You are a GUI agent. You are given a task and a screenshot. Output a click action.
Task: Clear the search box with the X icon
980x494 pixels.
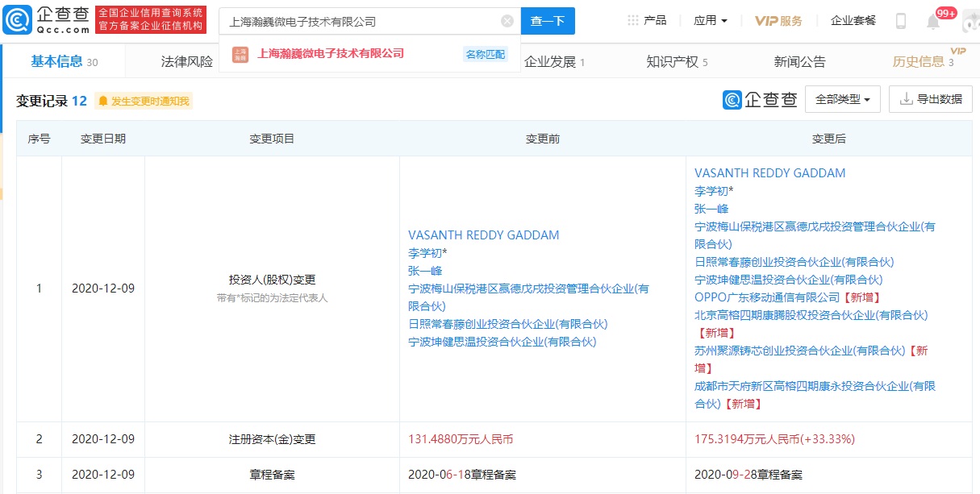click(x=507, y=22)
